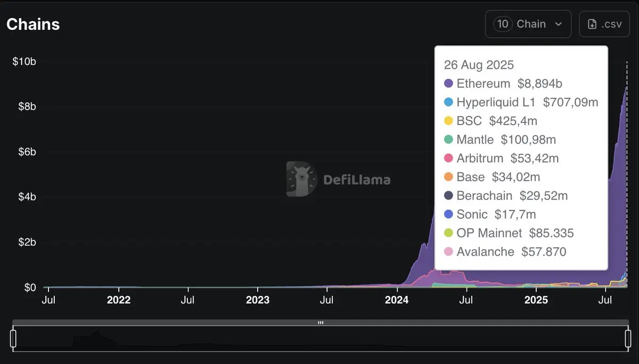Screen dimensions: 639x364
Task: Click the $6b y-axis label
Action: 27,152
